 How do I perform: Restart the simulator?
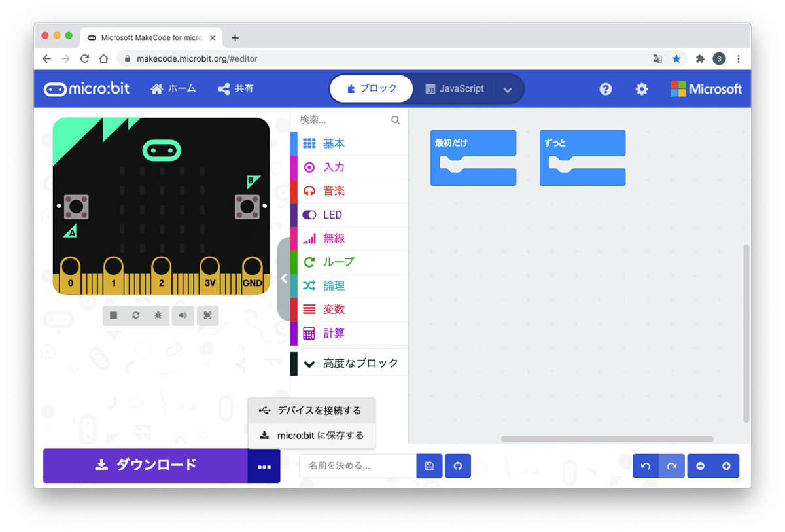[136, 315]
